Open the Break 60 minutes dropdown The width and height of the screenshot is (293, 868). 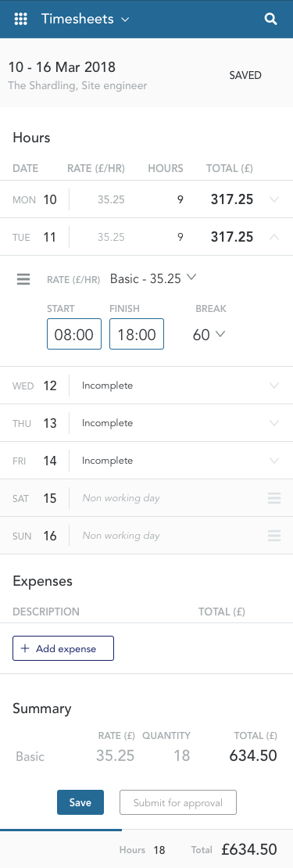209,335
